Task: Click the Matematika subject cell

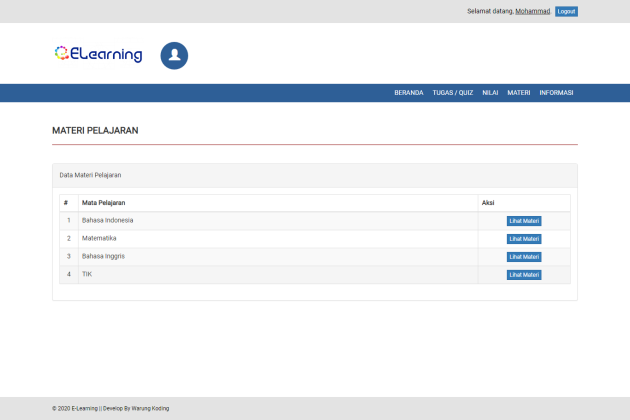Action: (x=99, y=238)
